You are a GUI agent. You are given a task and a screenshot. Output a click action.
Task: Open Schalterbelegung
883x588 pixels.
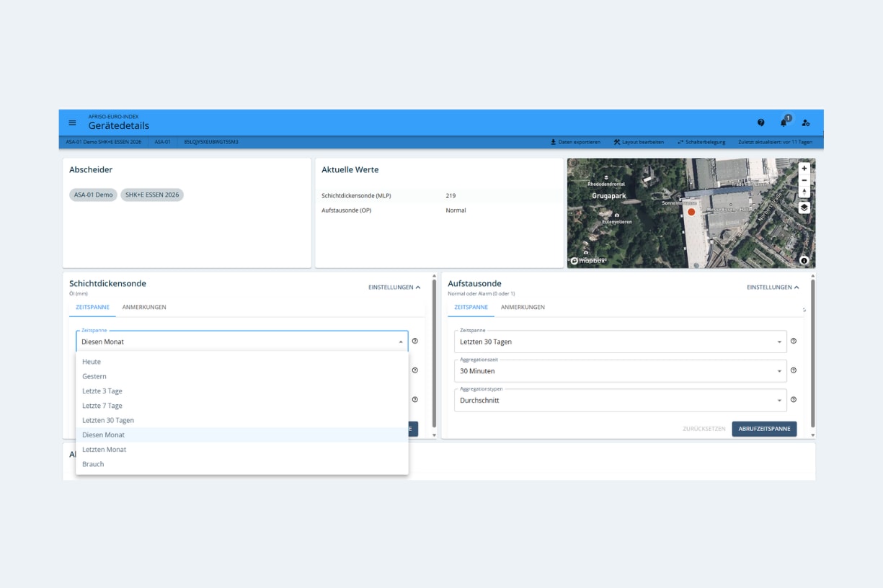pyautogui.click(x=701, y=142)
